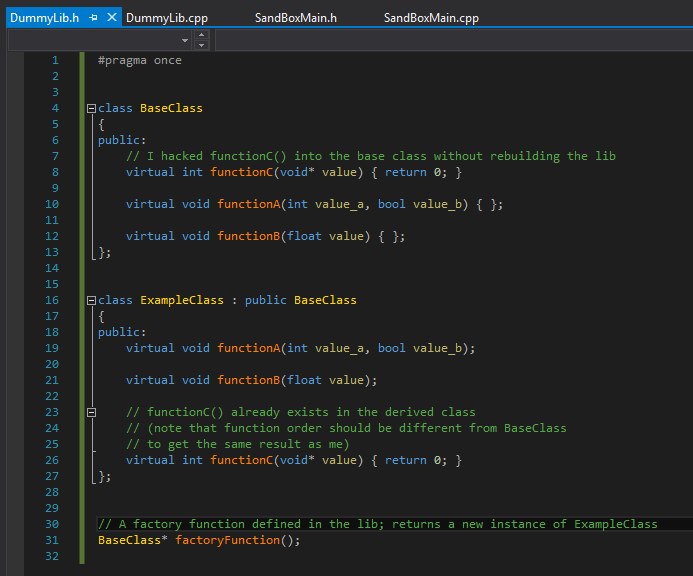Viewport: 693px width, 576px height.
Task: Click the 'to get the same result' comment
Action: click(238, 444)
